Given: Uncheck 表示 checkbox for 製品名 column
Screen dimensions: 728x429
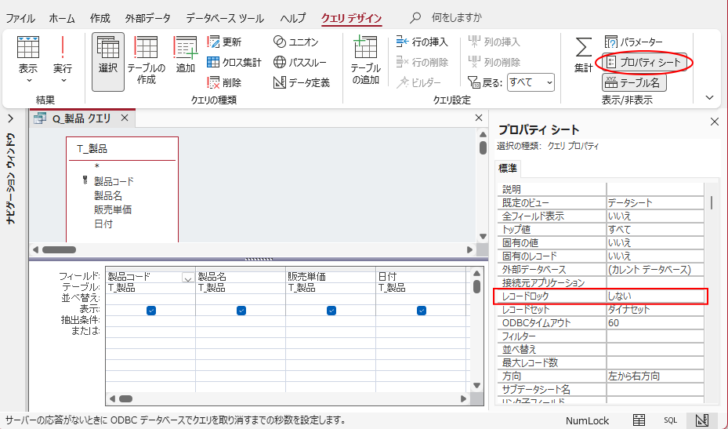Looking at the screenshot, I should point(241,310).
